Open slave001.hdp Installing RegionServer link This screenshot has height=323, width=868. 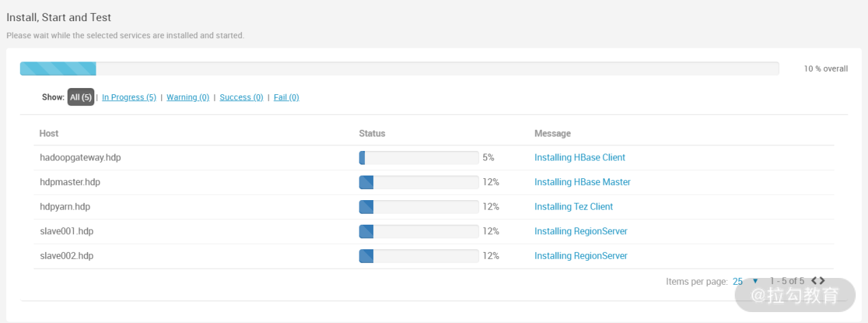580,231
